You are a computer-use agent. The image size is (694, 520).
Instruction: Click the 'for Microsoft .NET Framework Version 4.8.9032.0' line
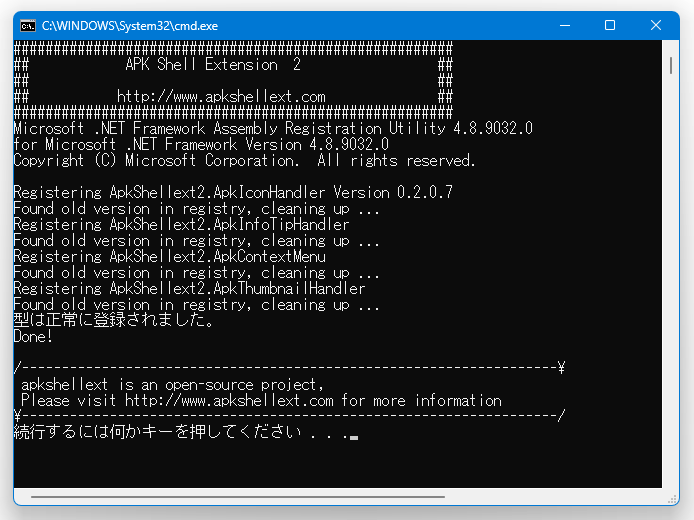coord(201,145)
